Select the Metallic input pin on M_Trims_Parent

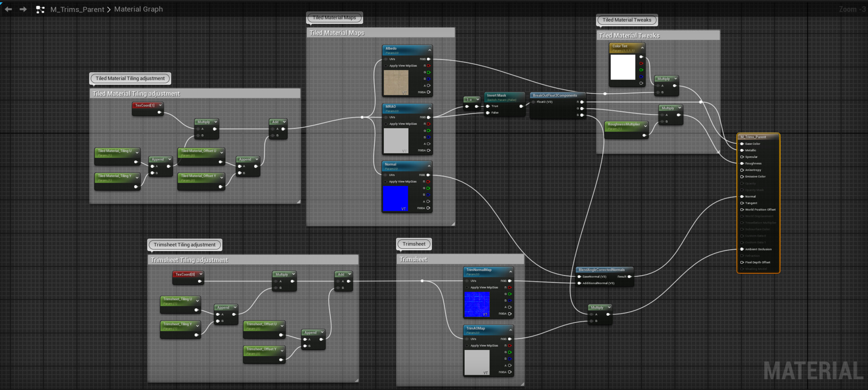pos(742,150)
